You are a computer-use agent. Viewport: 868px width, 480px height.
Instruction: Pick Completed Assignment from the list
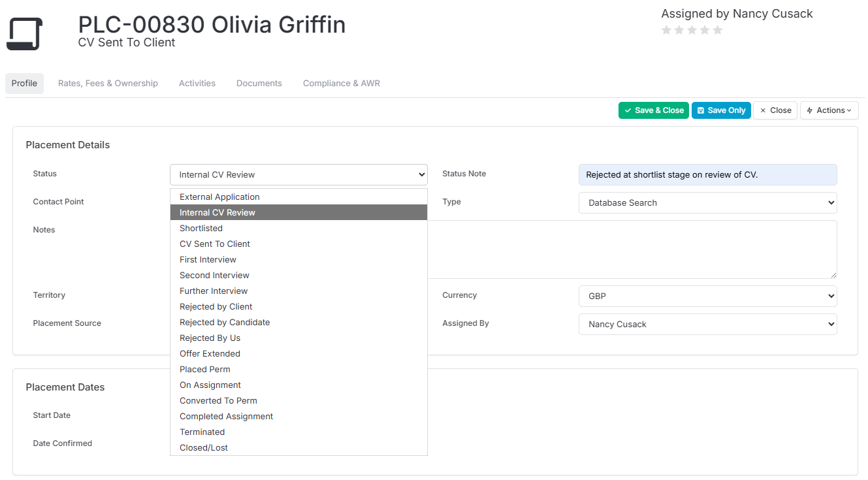298,416
